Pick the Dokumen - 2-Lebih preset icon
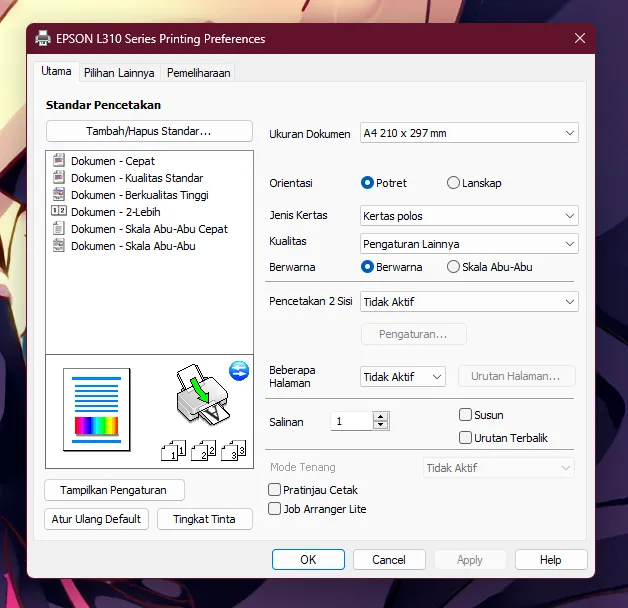The height and width of the screenshot is (608, 628). coord(59,212)
